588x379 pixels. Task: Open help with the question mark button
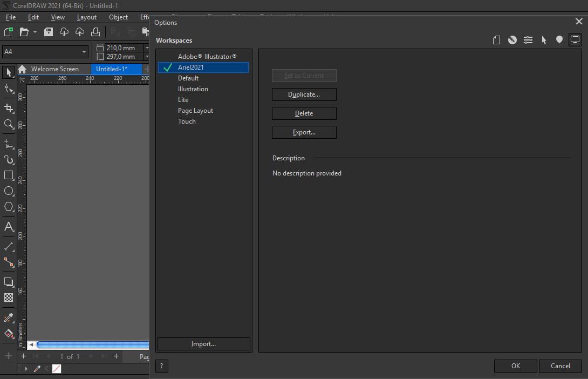click(x=162, y=366)
